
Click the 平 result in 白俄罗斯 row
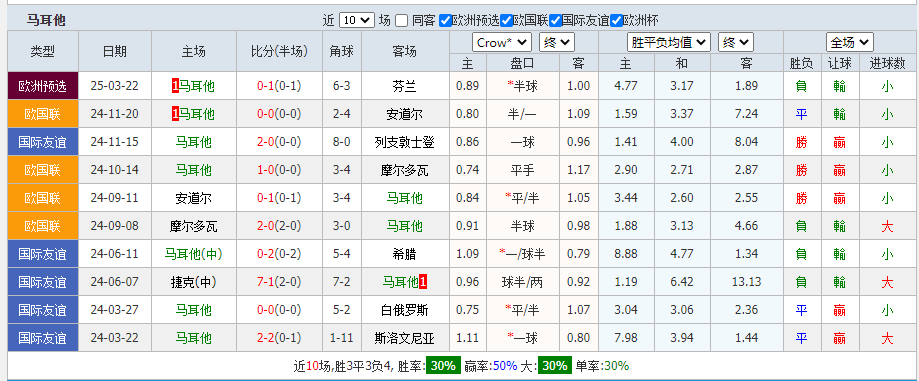tap(801, 310)
